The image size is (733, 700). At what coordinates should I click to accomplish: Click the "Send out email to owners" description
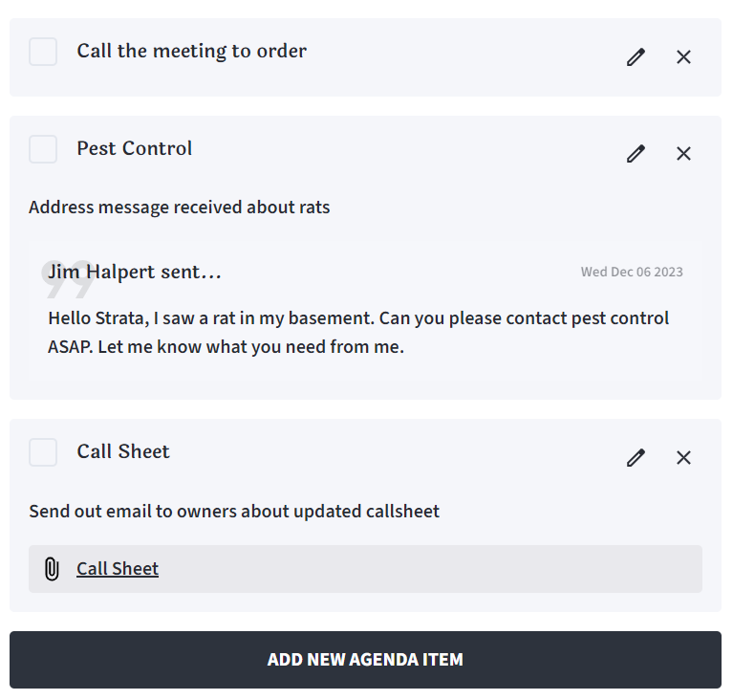[x=234, y=512]
